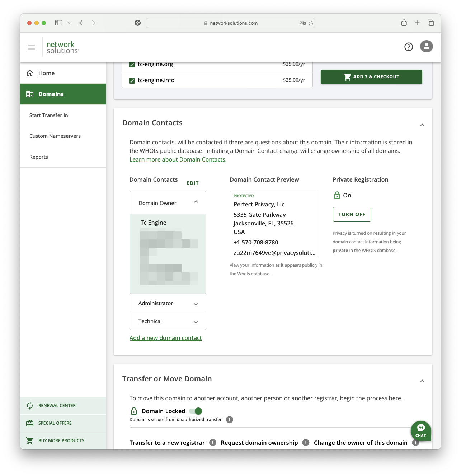Click the Network Solutions logo
The width and height of the screenshot is (461, 476).
coord(63,47)
